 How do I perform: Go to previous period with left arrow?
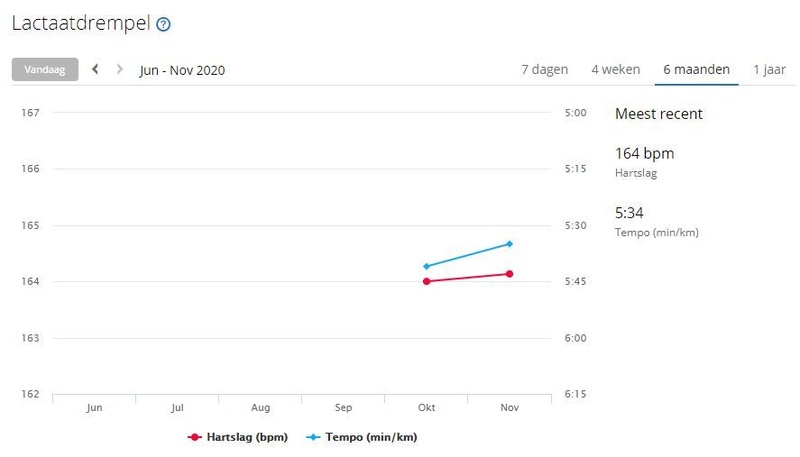click(96, 70)
